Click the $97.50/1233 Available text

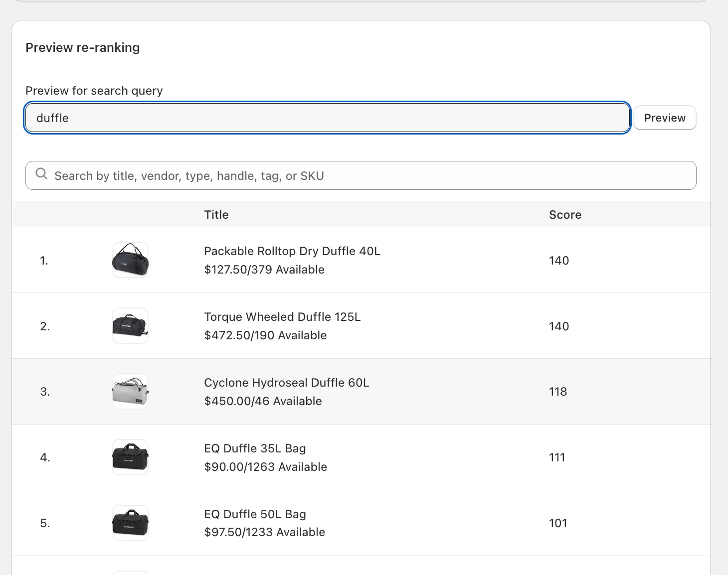(x=265, y=532)
